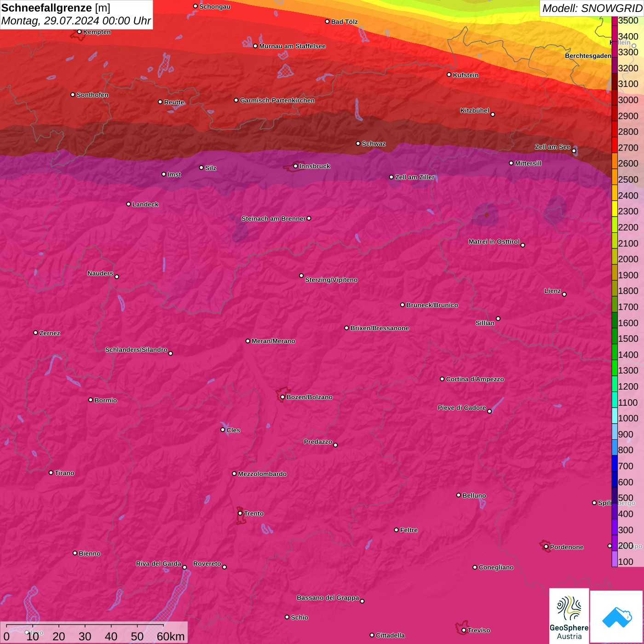Click the Zell am See label
The width and height of the screenshot is (644, 644).
click(552, 147)
